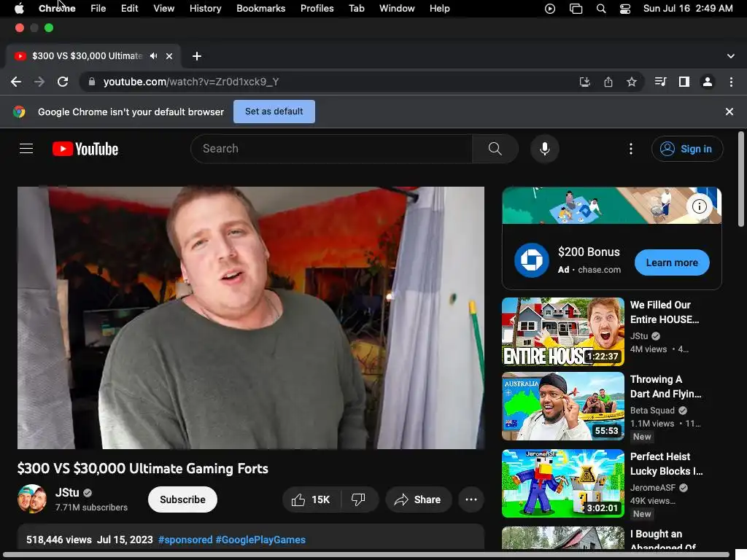Click the browser forward arrow
747x560 pixels.
coord(39,82)
